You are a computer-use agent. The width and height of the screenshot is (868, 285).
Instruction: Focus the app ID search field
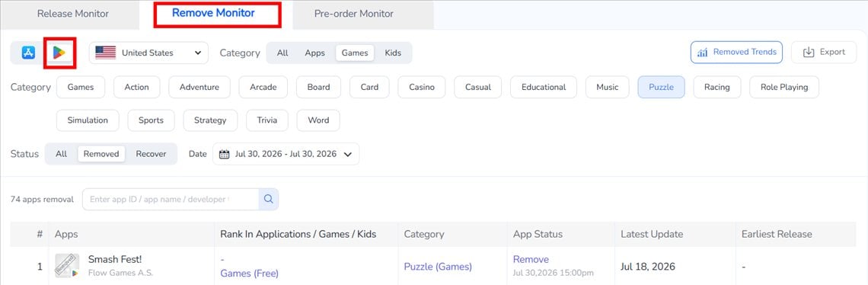pyautogui.click(x=171, y=199)
